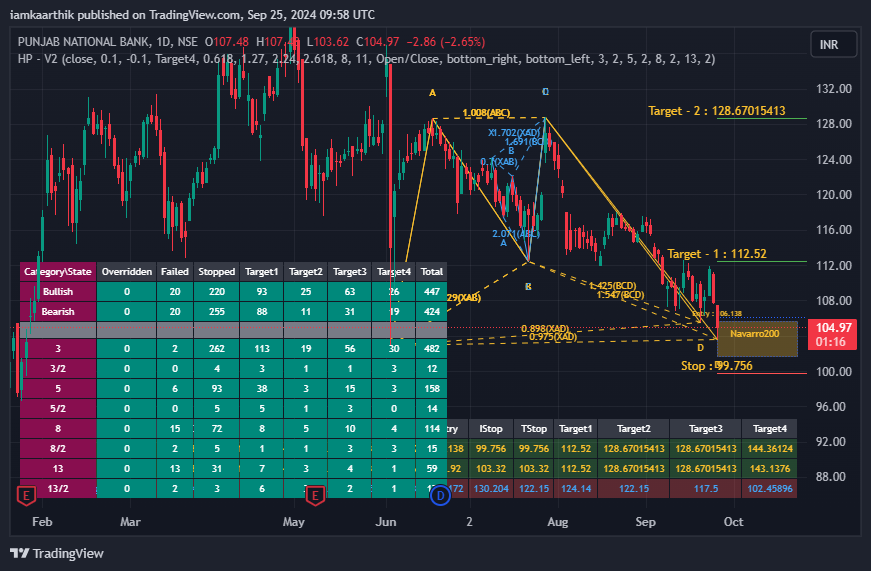871x571 pixels.
Task: Click the current price label 104.97
Action: point(832,334)
